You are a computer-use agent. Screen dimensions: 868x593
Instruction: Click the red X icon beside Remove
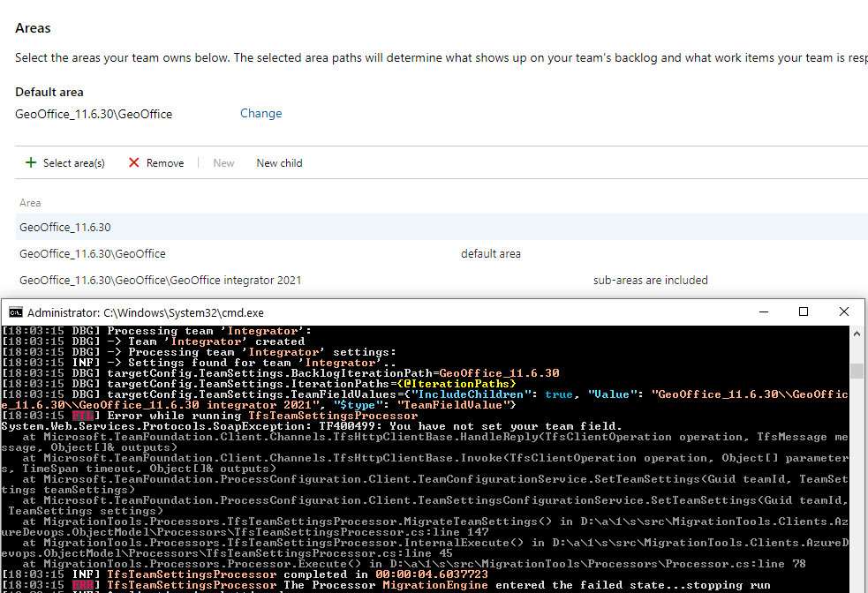click(x=134, y=162)
